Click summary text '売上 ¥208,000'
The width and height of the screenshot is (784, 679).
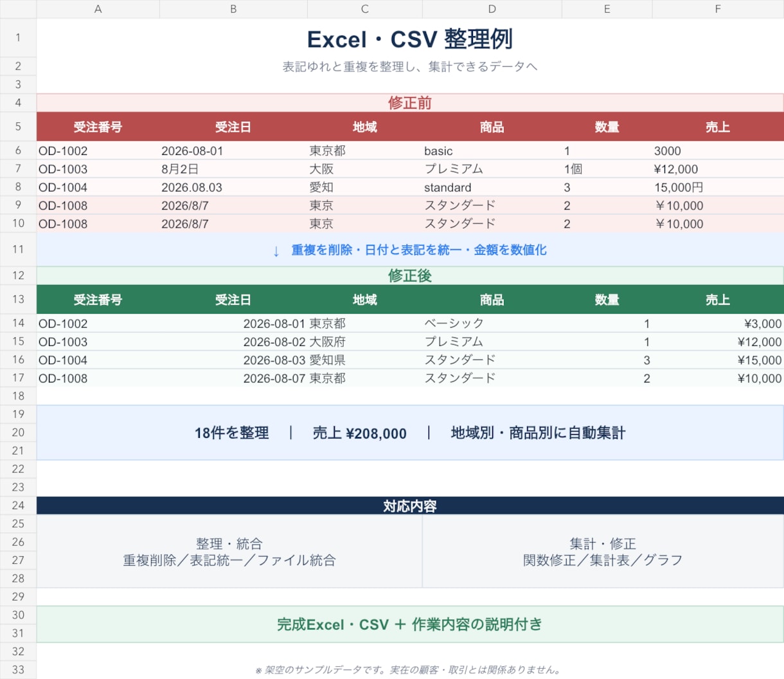click(360, 433)
